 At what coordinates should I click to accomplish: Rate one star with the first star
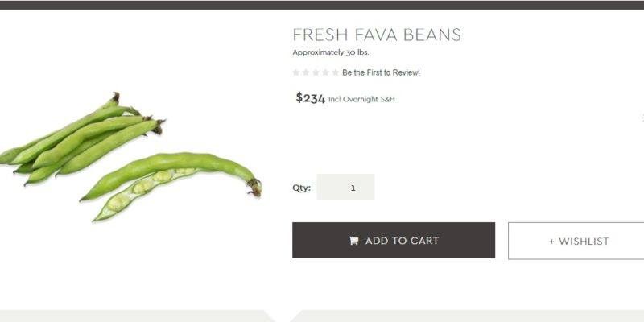[296, 72]
